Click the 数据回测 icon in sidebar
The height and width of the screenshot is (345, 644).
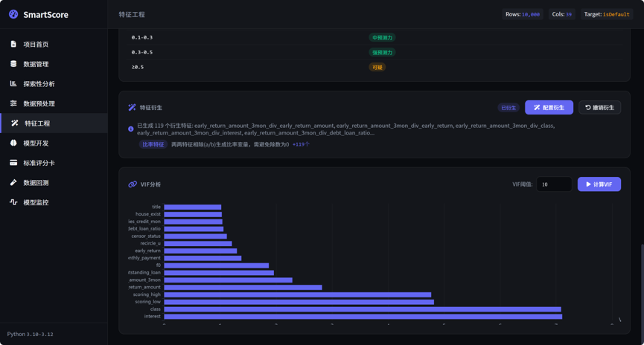pyautogui.click(x=13, y=182)
